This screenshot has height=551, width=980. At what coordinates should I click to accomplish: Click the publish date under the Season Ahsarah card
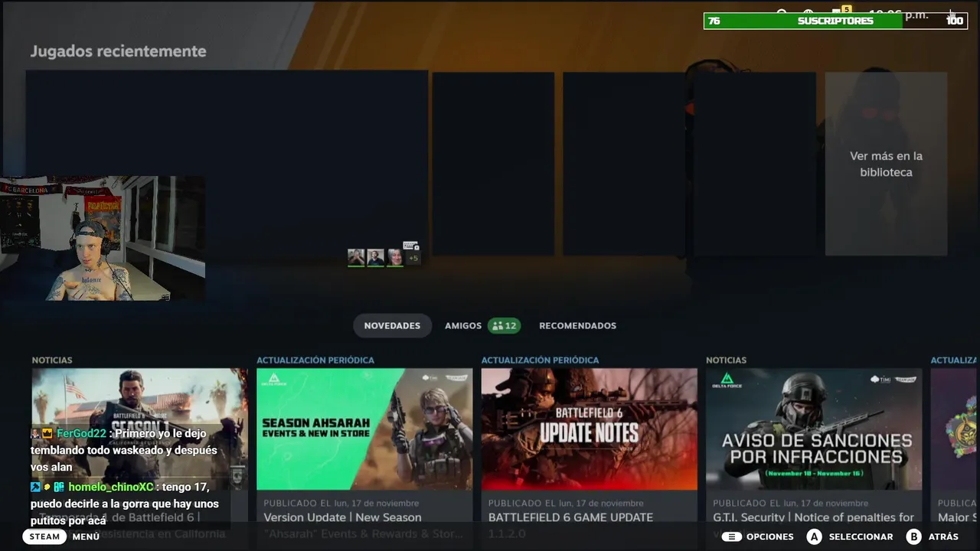click(341, 503)
